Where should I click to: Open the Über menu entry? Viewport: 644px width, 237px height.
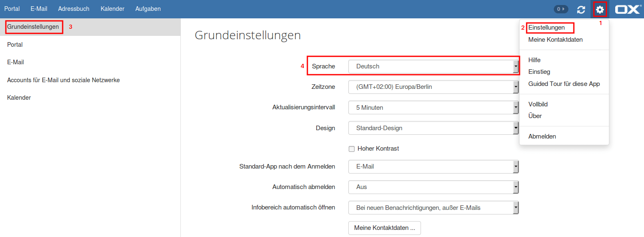coord(535,116)
